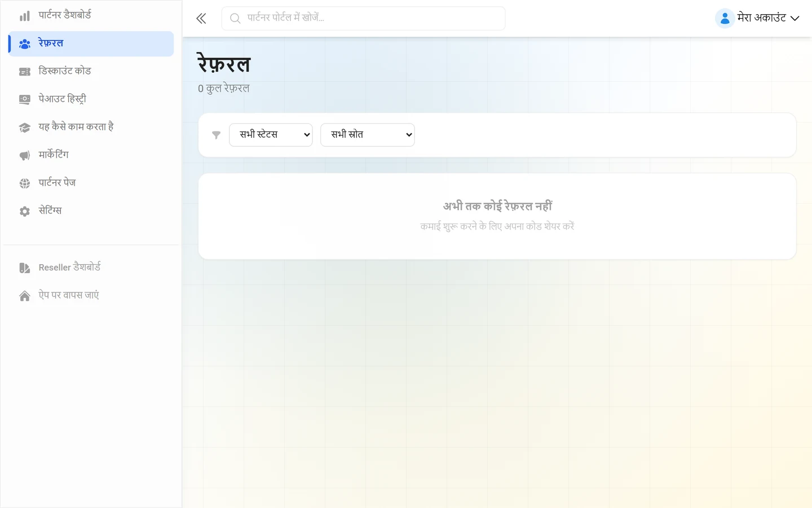Click the home icon beside ऐप पर वापस जाएं
Viewport: 812px width, 508px height.
25,296
